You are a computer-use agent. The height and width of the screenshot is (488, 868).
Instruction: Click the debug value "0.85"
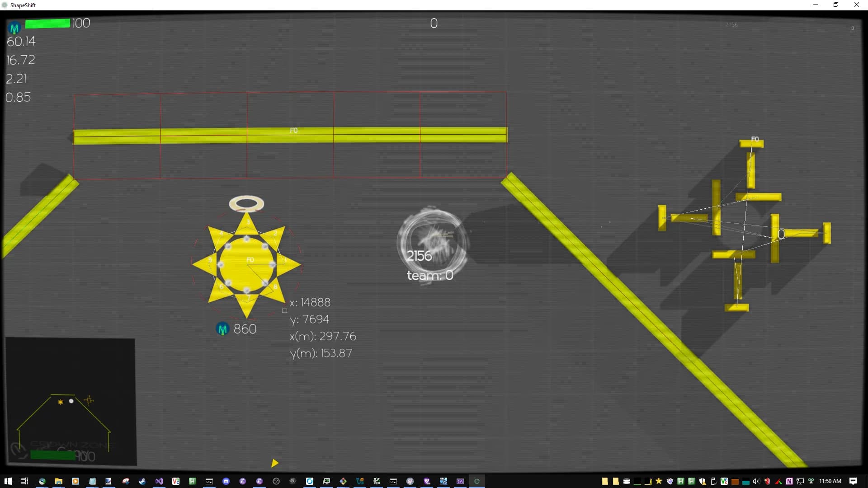tap(18, 97)
